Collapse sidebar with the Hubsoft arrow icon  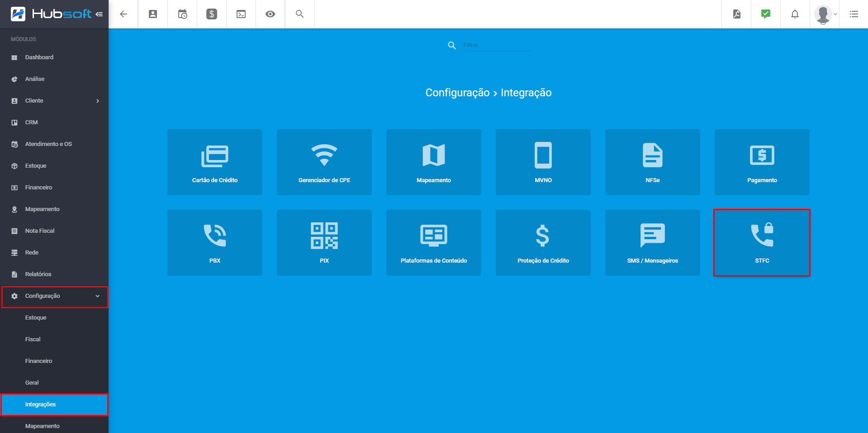99,14
